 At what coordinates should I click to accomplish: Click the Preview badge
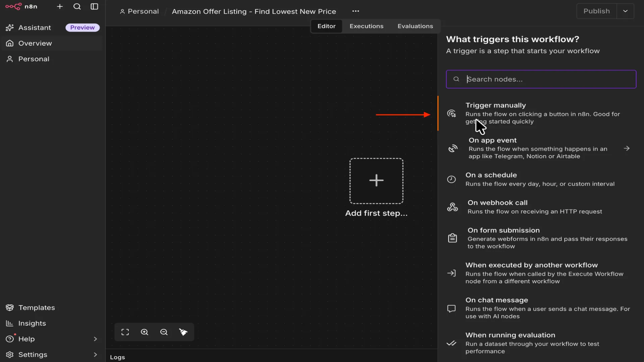point(83,27)
